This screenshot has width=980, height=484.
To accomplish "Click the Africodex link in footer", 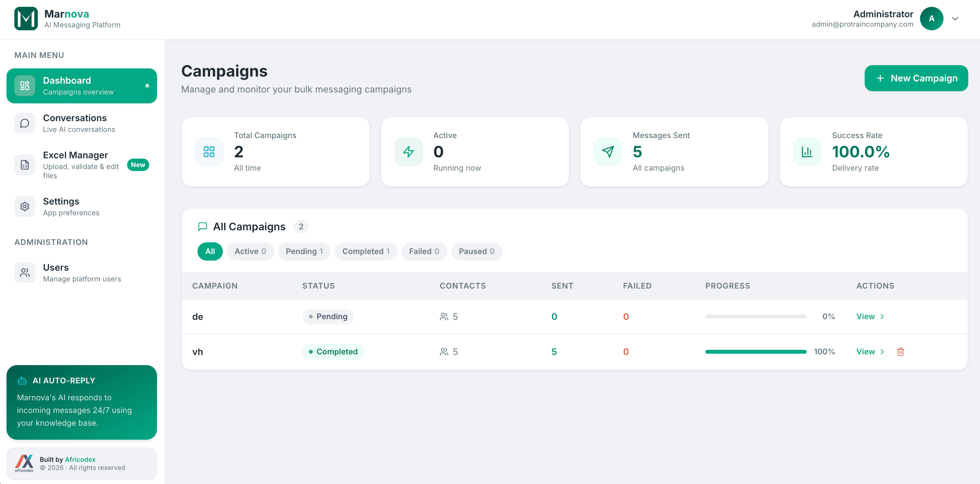I will pyautogui.click(x=80, y=459).
